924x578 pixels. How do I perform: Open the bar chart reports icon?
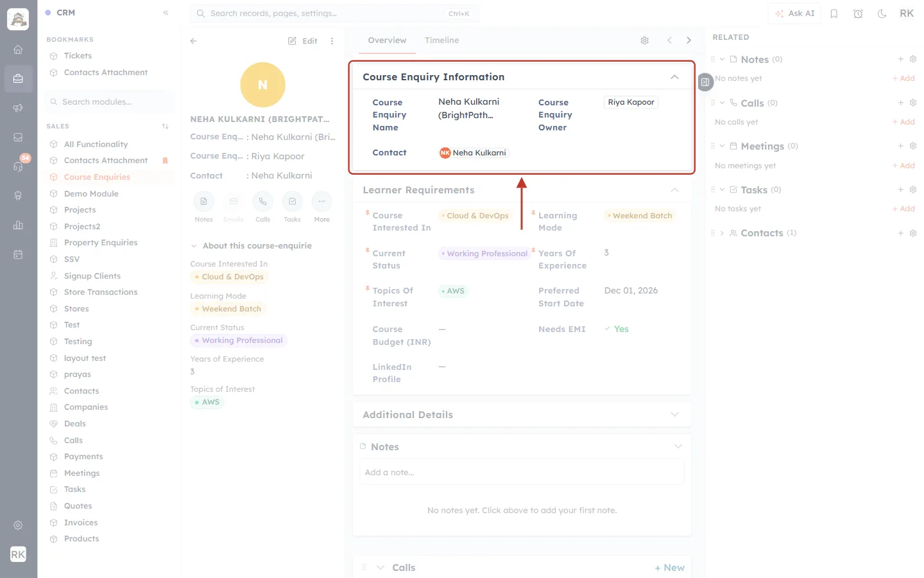[x=18, y=225]
